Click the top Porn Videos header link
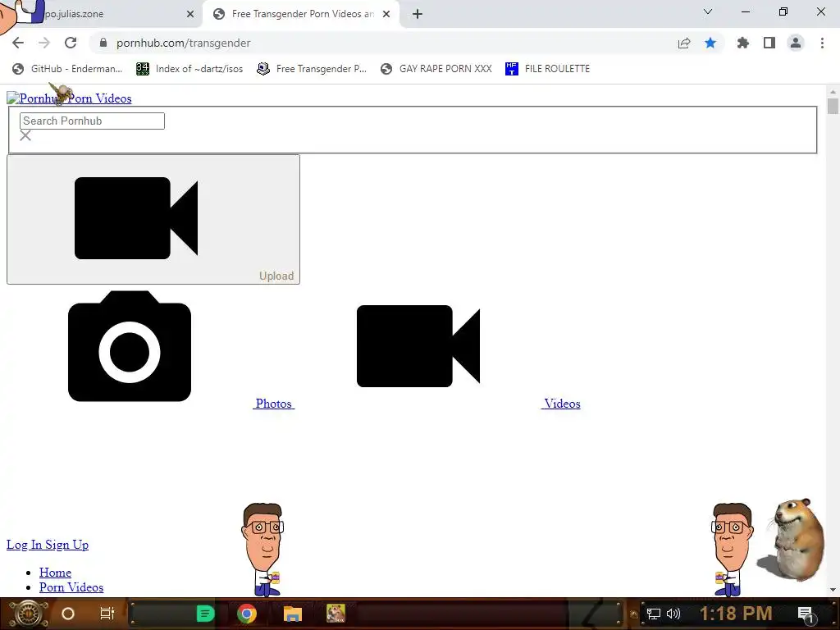 [x=99, y=98]
